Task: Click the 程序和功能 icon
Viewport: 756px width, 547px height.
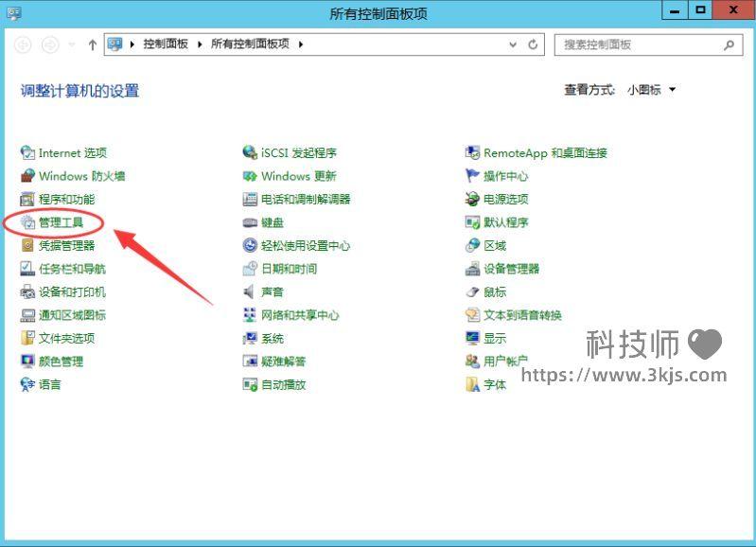Action: point(27,200)
